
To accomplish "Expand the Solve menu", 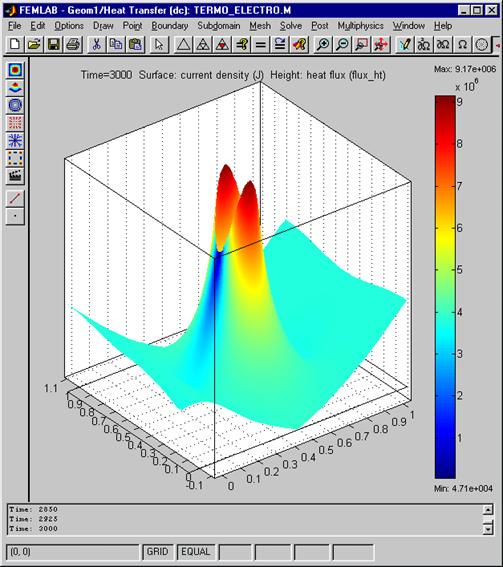I will coord(291,26).
